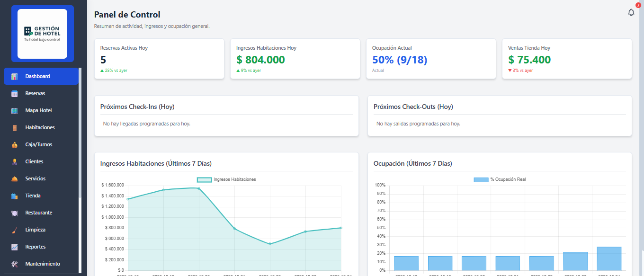This screenshot has width=644, height=276.
Task: Click the Ocupación Actual 50% card
Action: click(431, 59)
